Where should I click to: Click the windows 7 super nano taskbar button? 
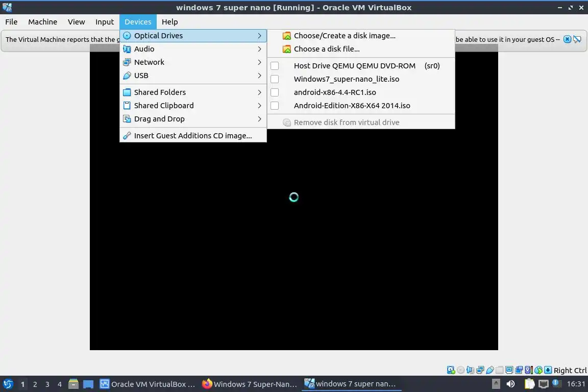(352, 384)
